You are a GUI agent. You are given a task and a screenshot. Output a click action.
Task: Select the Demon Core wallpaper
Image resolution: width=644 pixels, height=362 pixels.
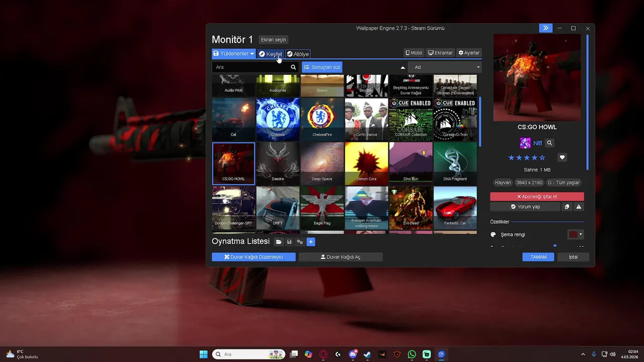[366, 163]
